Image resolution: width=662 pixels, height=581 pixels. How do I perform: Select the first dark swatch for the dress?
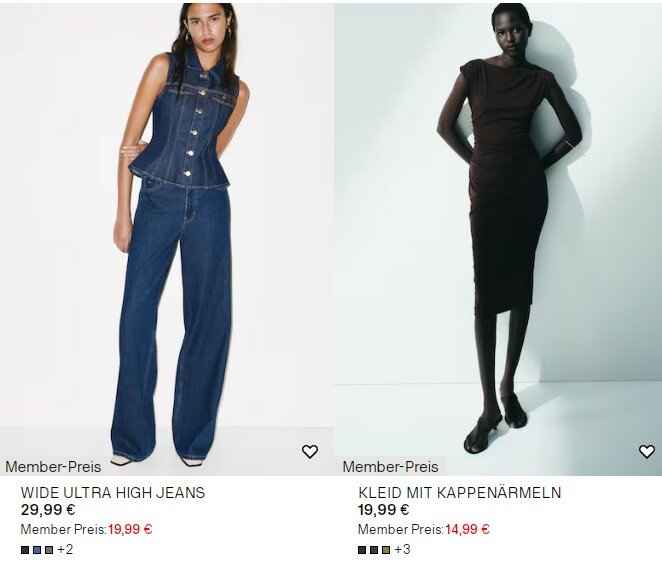point(362,550)
